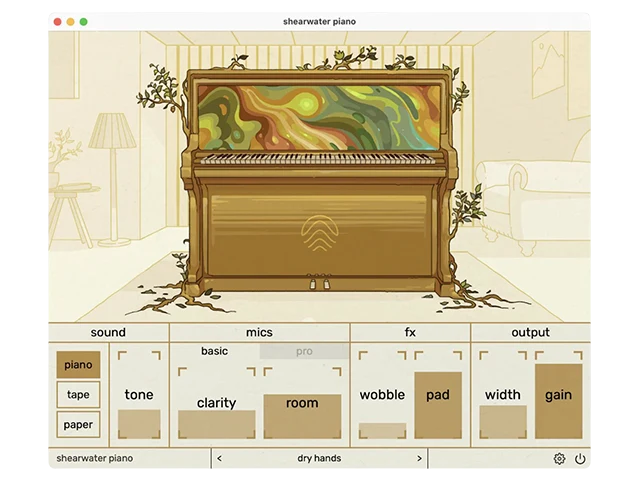Select the paper sound mode
The width and height of the screenshot is (640, 480).
(x=78, y=425)
